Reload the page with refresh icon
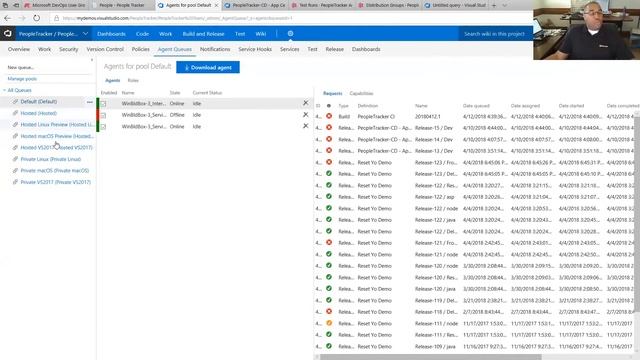 click(x=36, y=18)
